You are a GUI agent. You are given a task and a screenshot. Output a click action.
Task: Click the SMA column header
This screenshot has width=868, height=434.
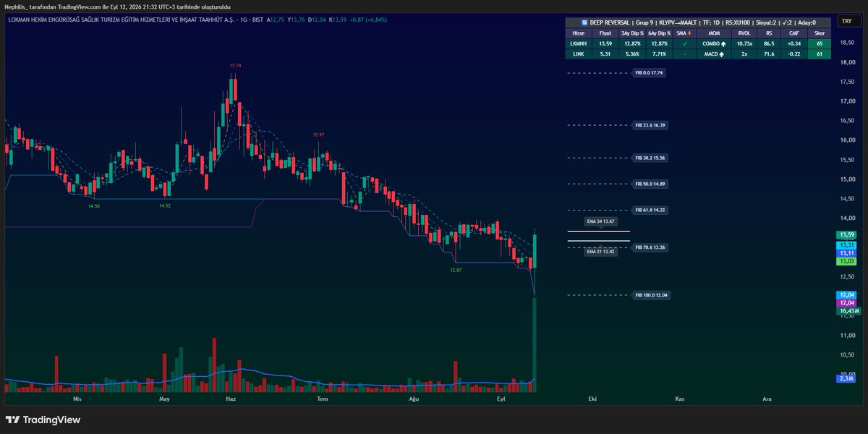coord(684,33)
